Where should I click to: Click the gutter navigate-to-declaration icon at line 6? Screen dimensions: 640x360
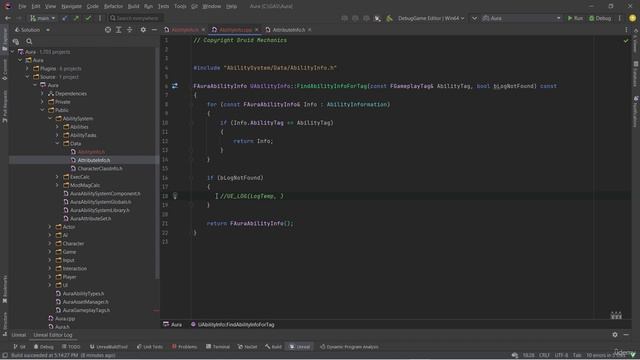point(175,86)
